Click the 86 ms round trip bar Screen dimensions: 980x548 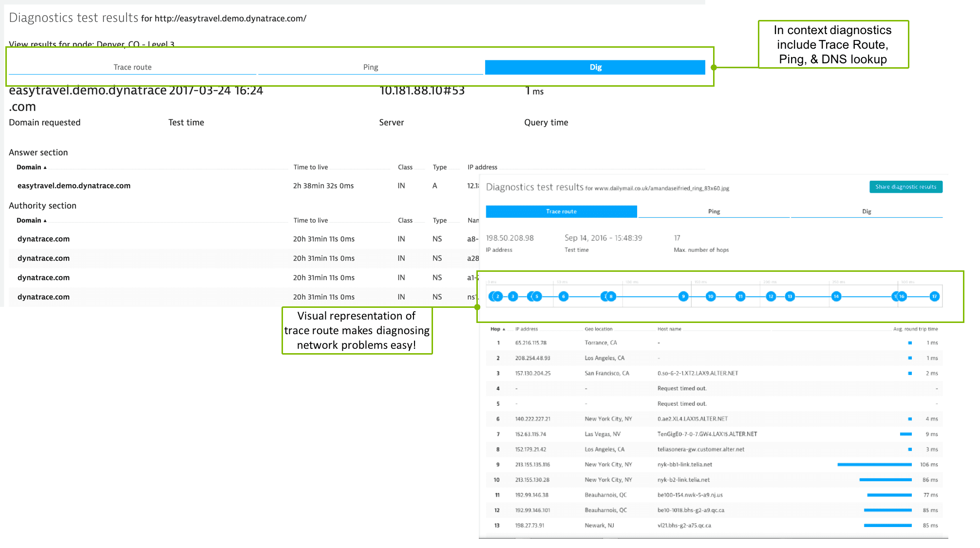coord(886,480)
